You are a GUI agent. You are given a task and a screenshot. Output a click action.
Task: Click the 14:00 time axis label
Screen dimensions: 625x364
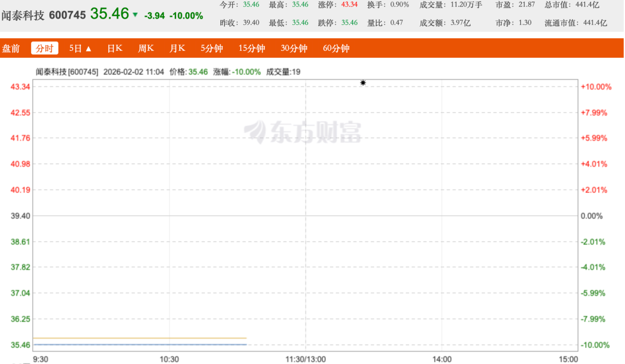[x=442, y=359]
